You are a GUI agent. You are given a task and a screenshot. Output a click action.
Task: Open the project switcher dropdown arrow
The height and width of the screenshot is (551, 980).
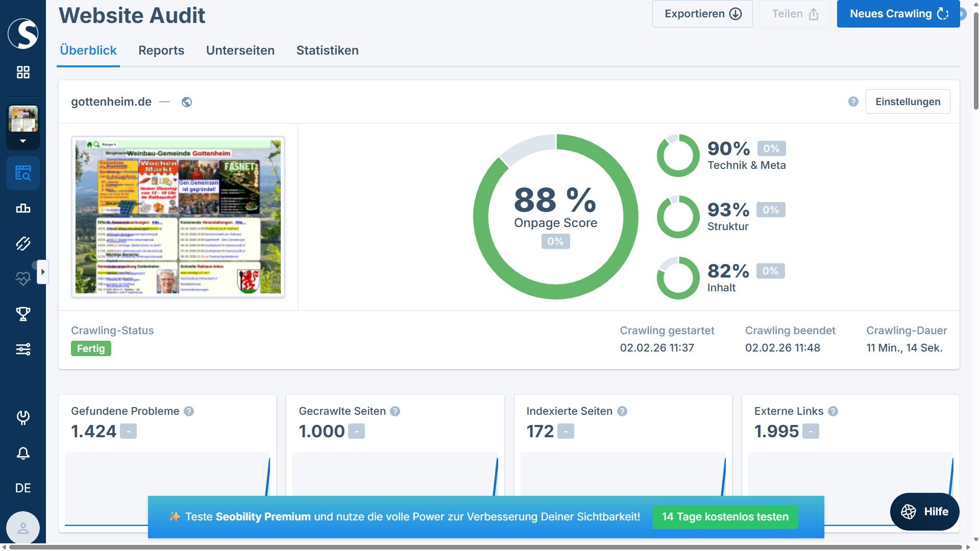point(23,141)
